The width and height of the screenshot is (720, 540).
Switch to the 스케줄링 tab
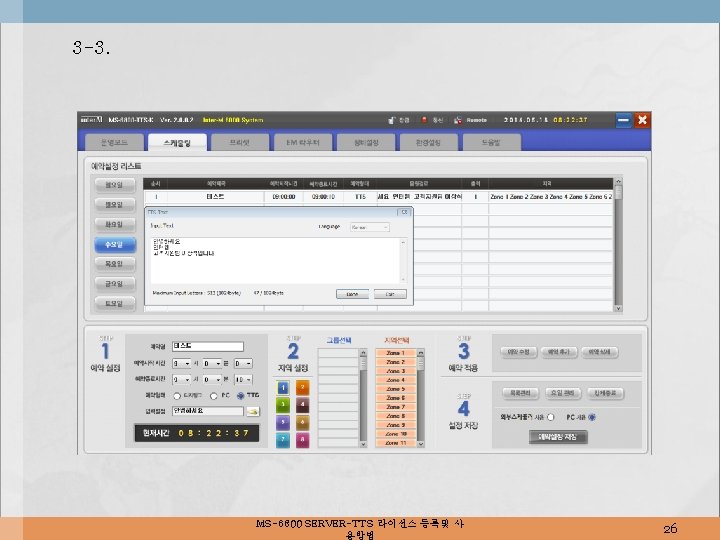point(177,143)
